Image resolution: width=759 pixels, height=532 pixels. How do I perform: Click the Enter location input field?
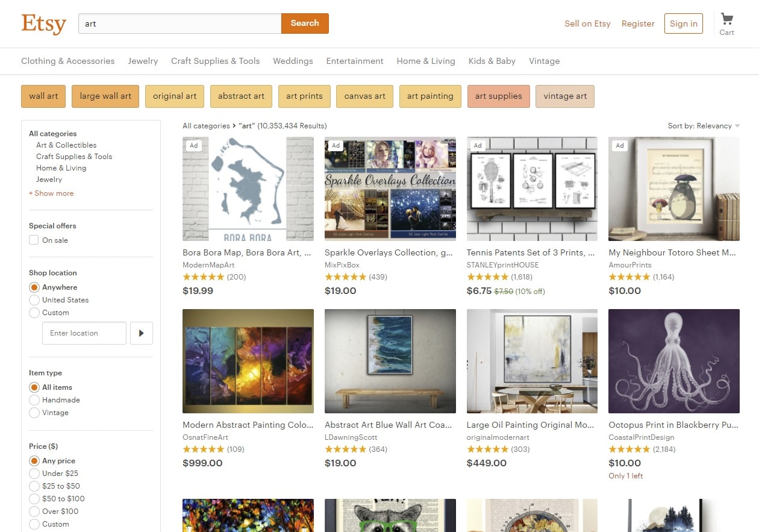[x=84, y=333]
